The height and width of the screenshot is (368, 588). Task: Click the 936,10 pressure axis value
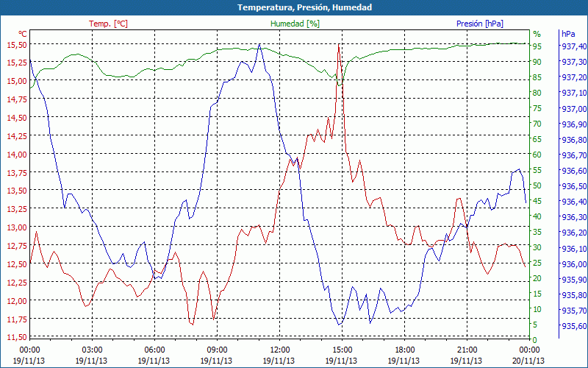[573, 249]
